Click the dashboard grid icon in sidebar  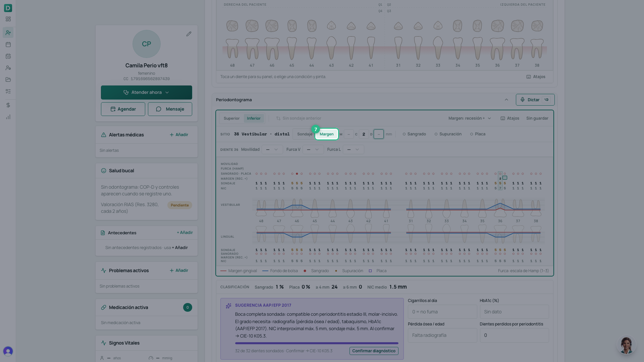pyautogui.click(x=8, y=19)
